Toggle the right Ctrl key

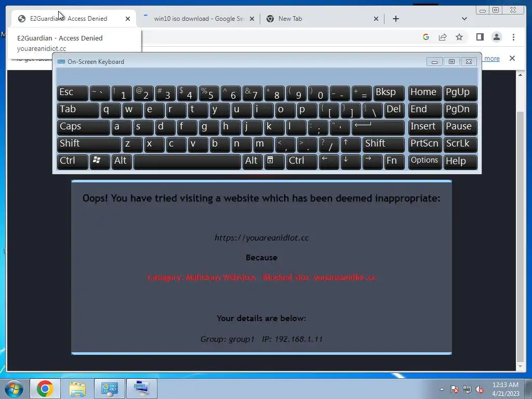(x=302, y=161)
